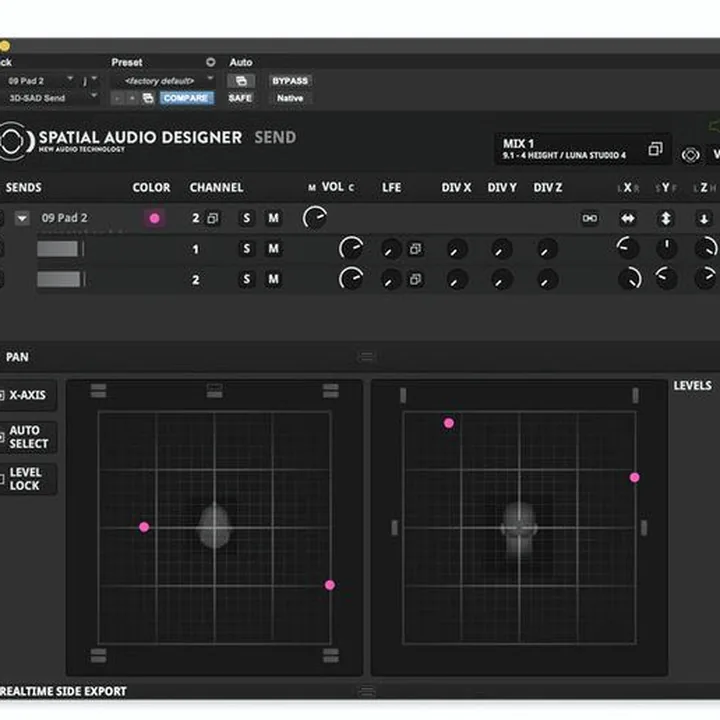Click previous preset minus button

[118, 98]
